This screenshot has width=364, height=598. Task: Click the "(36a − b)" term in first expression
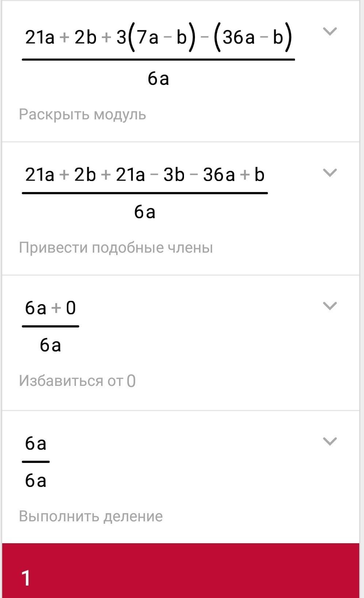(x=253, y=38)
